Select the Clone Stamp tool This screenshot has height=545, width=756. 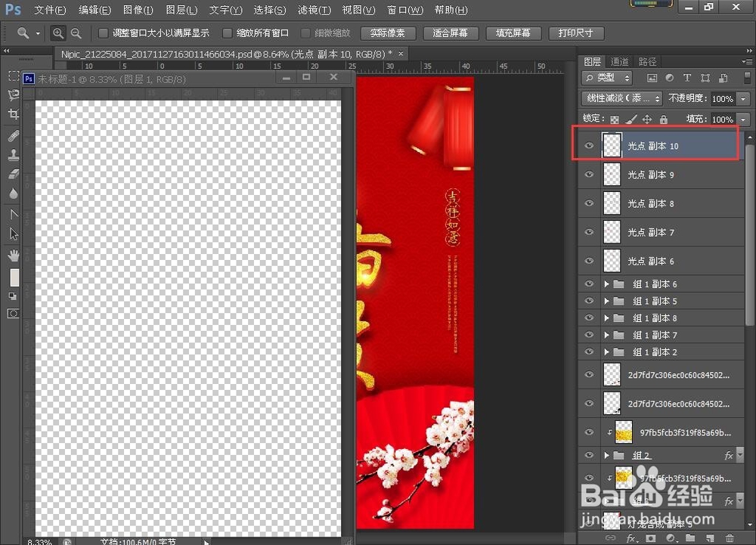click(14, 155)
